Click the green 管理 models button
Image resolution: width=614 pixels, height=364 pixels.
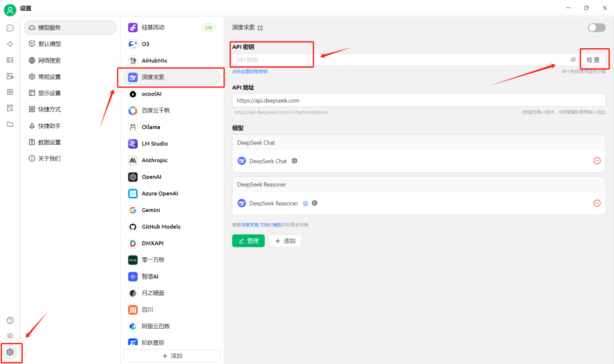pos(248,241)
